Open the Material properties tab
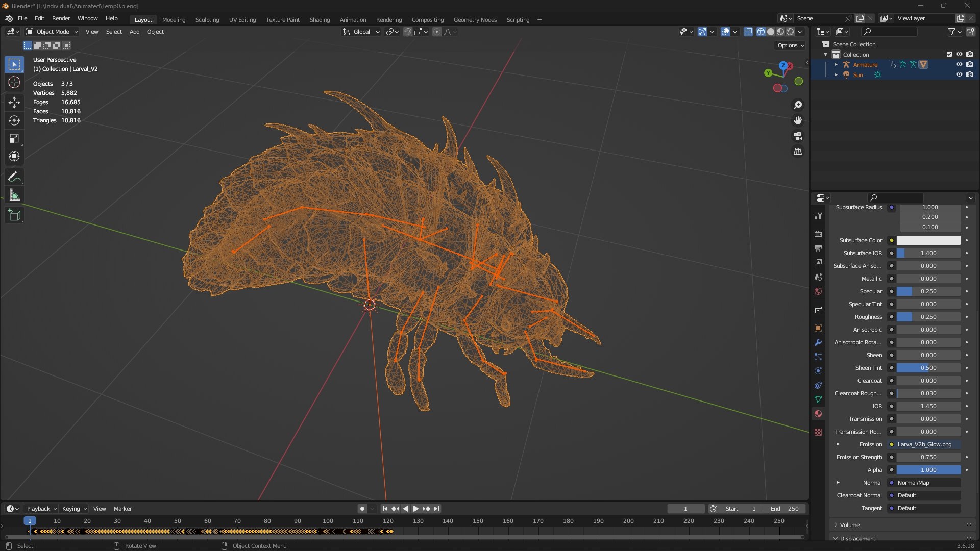This screenshot has width=980, height=551. click(x=818, y=414)
